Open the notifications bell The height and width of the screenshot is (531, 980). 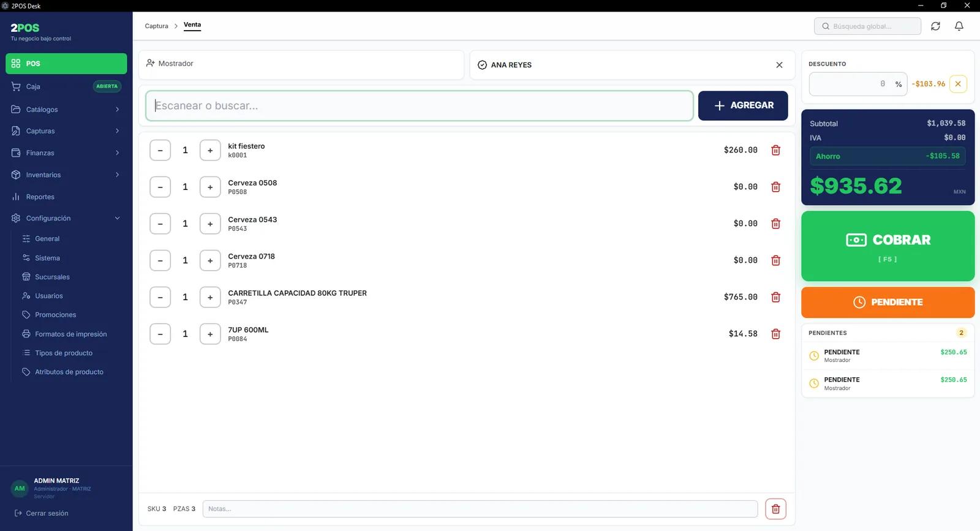[959, 26]
